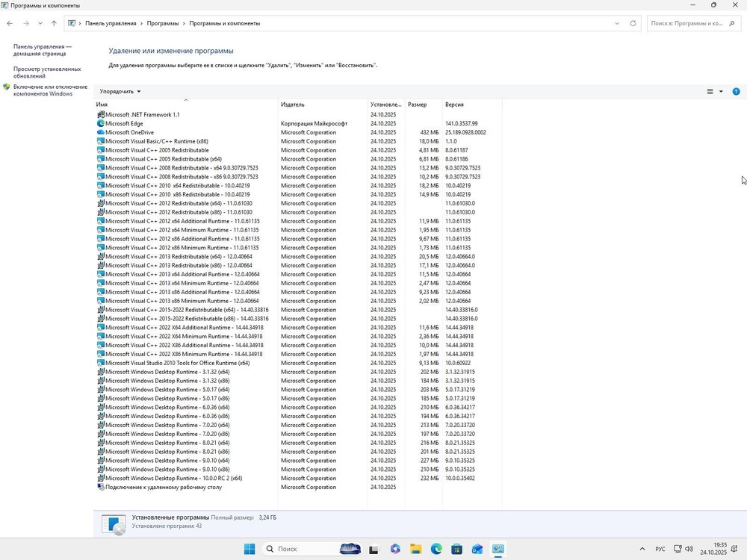Expand the 'Упорядочить' dropdown menu
The width and height of the screenshot is (747, 560).
coord(120,92)
